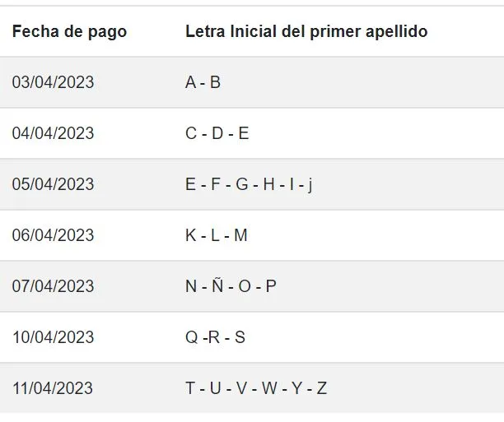The width and height of the screenshot is (504, 422).
Task: Select the 04/04/2023 payment date
Action: point(53,133)
